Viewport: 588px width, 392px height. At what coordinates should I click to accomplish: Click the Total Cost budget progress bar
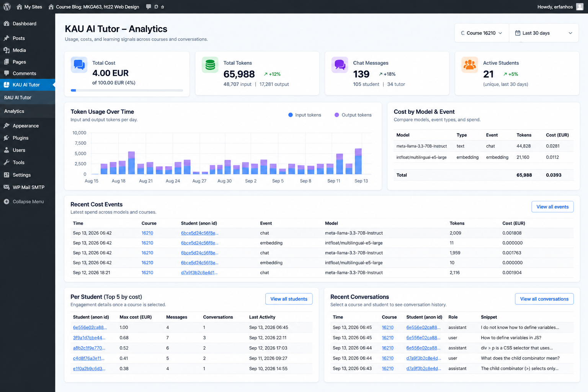127,90
